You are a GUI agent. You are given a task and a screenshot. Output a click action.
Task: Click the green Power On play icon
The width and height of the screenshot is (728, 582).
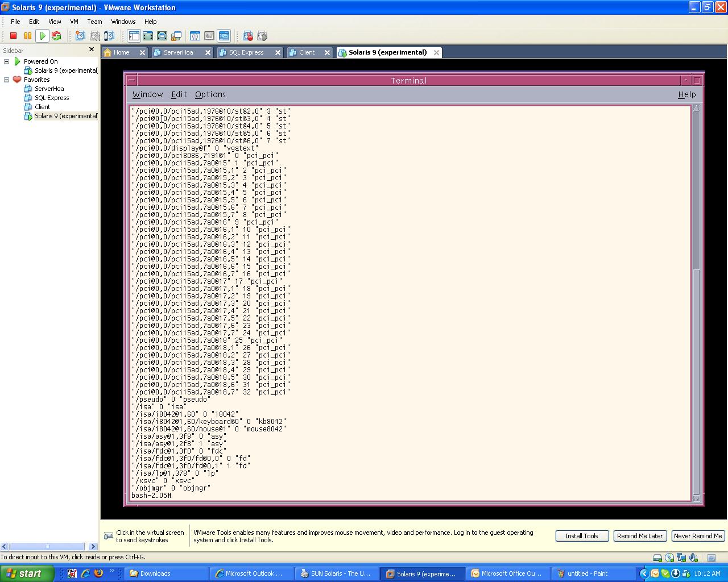tap(42, 36)
